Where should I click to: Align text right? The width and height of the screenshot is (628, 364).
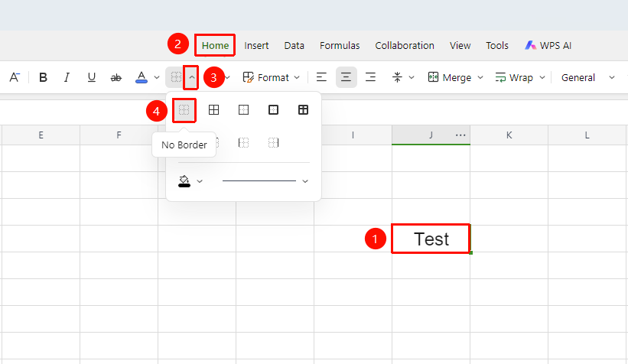click(x=370, y=77)
